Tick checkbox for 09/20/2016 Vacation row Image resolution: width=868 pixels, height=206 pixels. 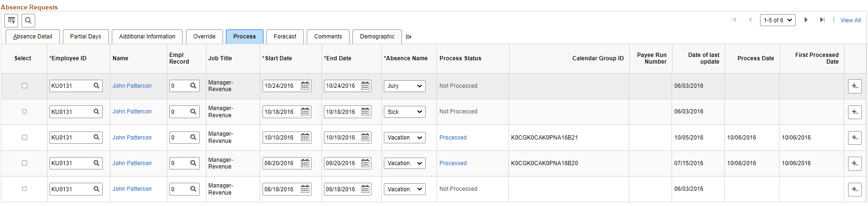pos(24,163)
